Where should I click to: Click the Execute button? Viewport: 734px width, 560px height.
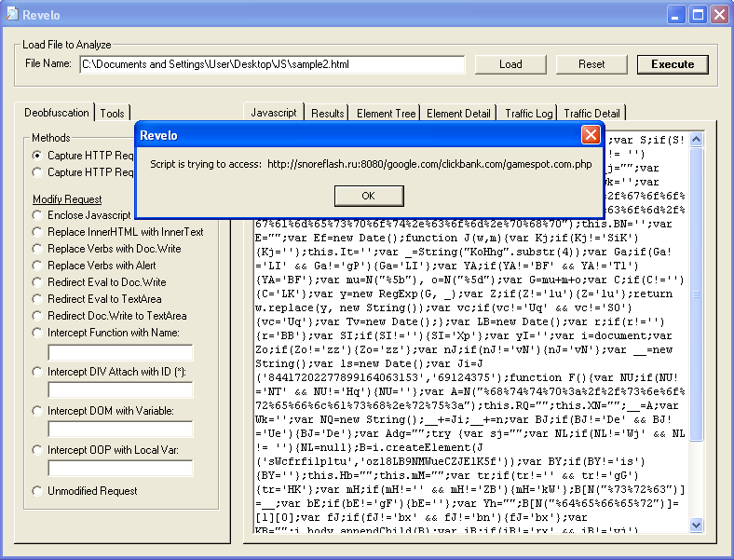pyautogui.click(x=673, y=64)
